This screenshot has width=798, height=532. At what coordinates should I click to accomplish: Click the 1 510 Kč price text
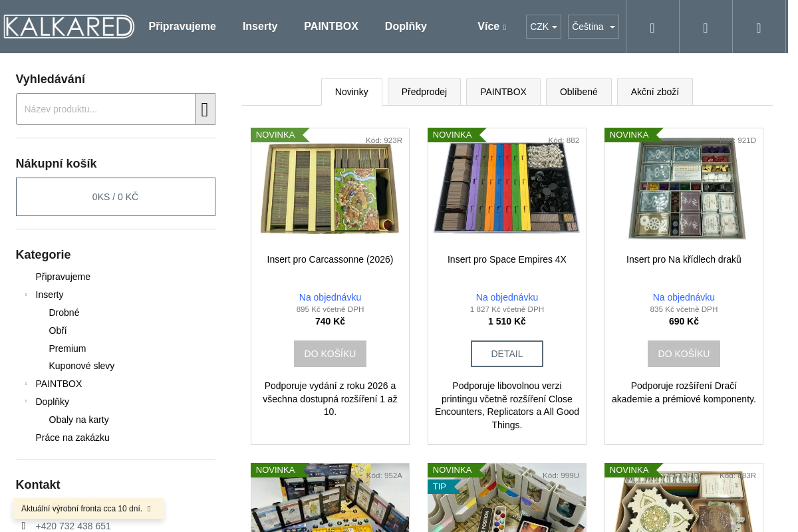(x=507, y=321)
